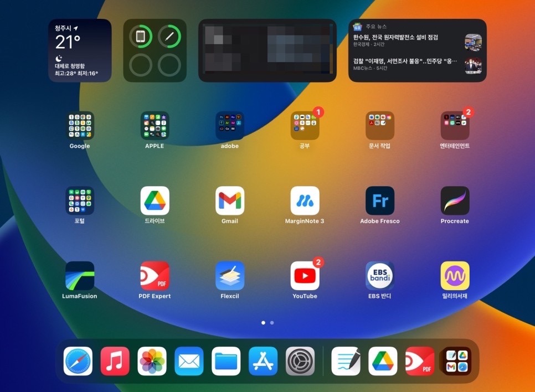The image size is (535, 392).
Task: Launch the 드라이브 app on home screen
Action: 155,200
